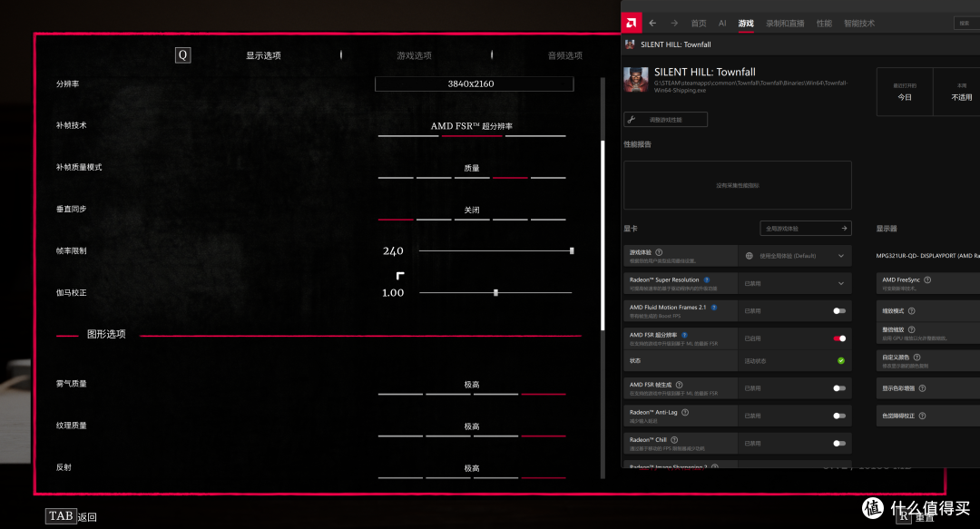The image size is (980, 529).
Task: Click the 帧率限制 slider handle at 240
Action: coord(572,250)
